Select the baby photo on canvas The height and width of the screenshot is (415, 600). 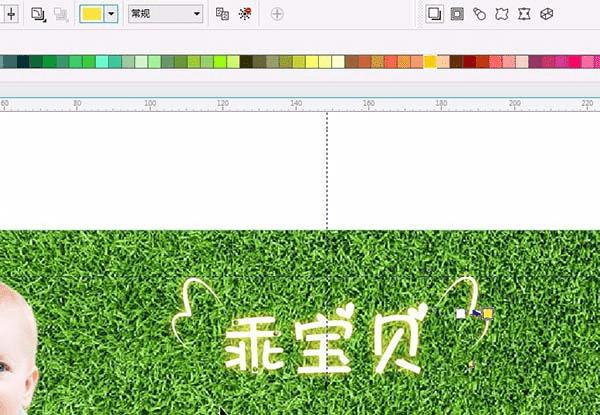tap(17, 348)
